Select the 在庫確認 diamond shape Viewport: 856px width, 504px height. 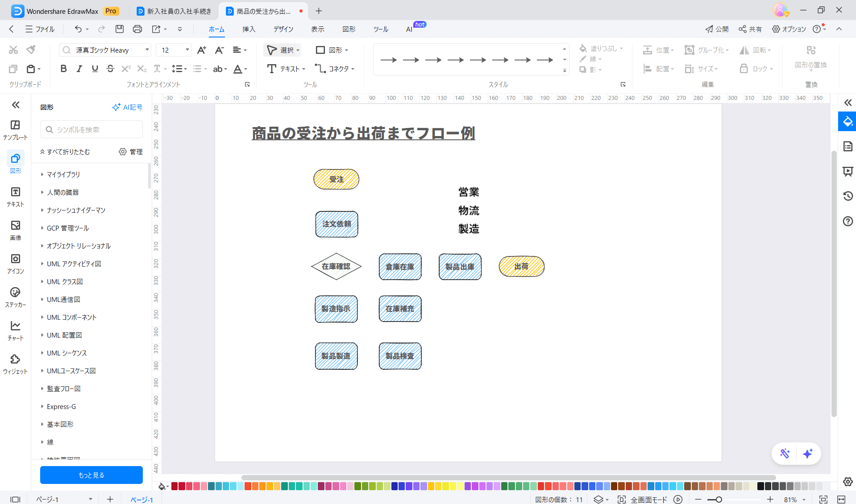(336, 266)
